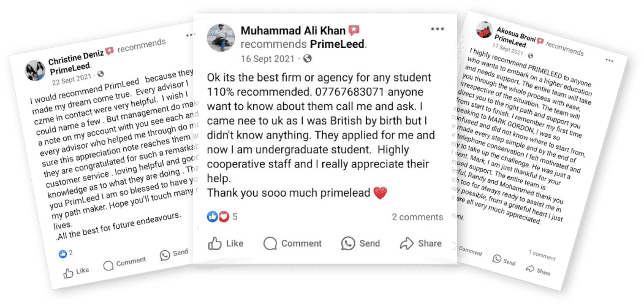View the 2 comments on center post
The width and height of the screenshot is (644, 306).
pos(417,217)
